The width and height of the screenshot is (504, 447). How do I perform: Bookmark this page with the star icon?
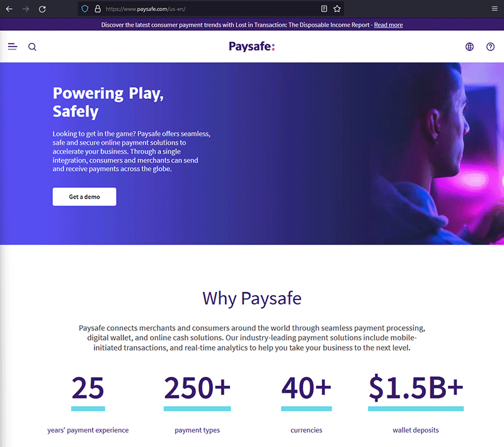[x=336, y=9]
